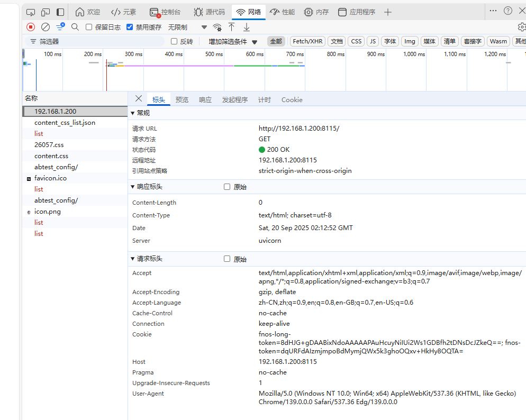This screenshot has height=420, width=526.
Task: Check the 反转 filter checkbox
Action: tap(174, 41)
